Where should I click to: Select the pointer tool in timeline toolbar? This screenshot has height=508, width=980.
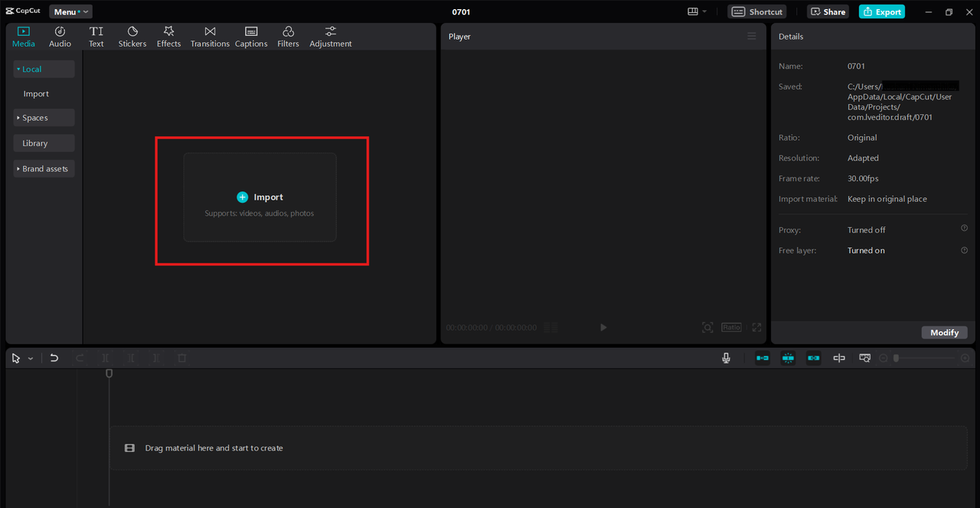[16, 358]
